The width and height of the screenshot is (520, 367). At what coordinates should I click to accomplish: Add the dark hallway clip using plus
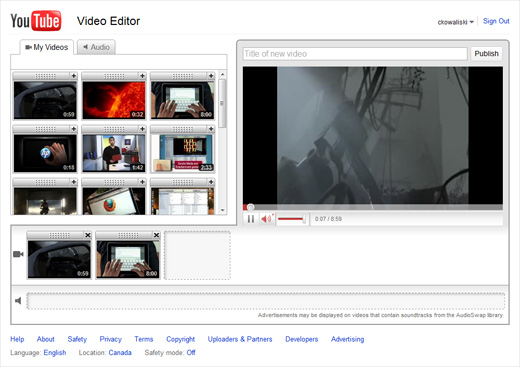click(74, 182)
